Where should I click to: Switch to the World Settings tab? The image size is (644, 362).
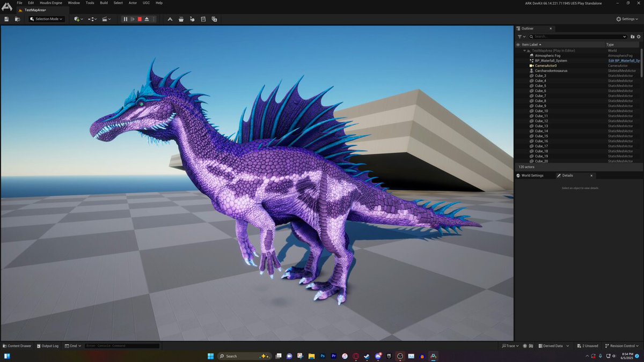530,175
